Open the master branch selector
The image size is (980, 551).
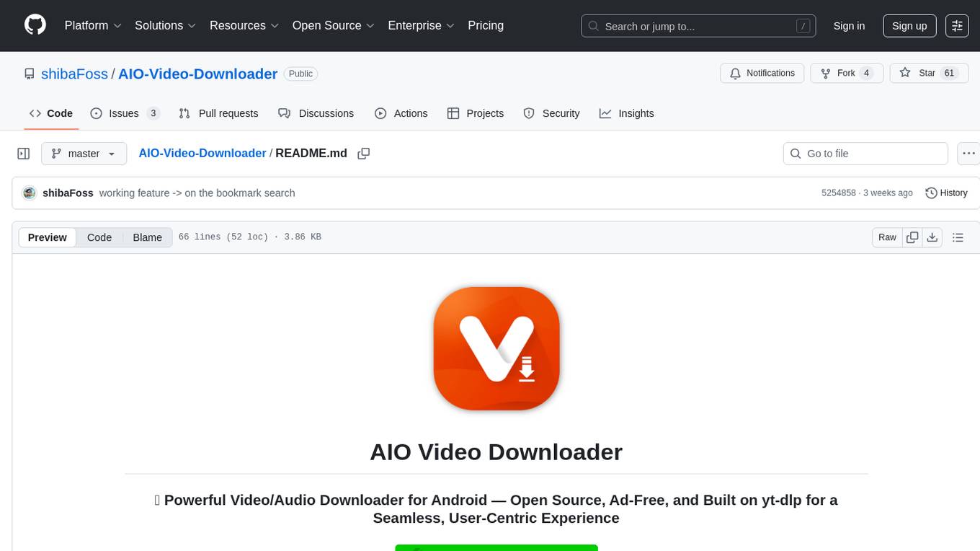pos(84,154)
